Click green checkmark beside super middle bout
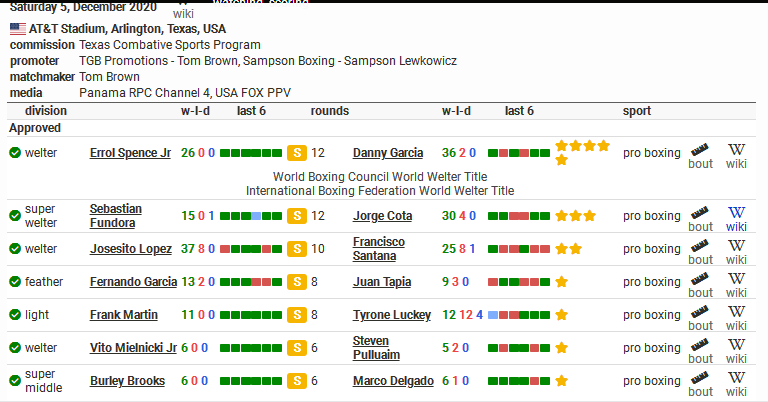Screen dimensions: 768x402 [x=15, y=380]
